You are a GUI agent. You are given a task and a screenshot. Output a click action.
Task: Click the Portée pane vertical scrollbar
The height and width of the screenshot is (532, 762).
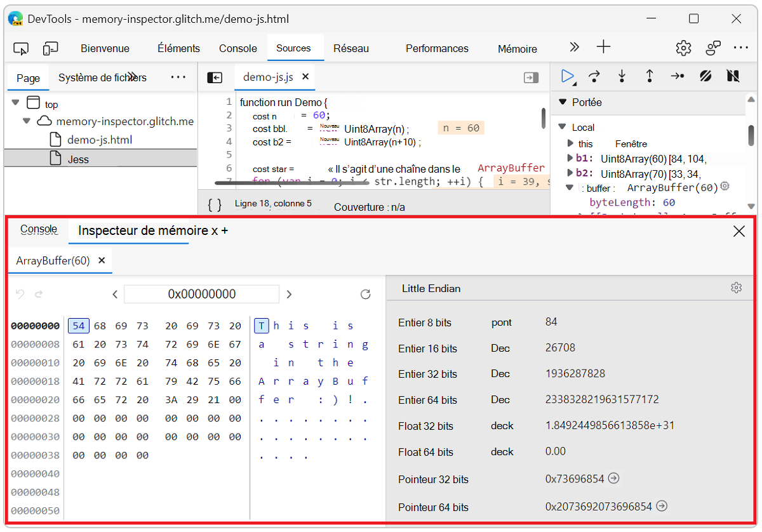click(x=751, y=135)
